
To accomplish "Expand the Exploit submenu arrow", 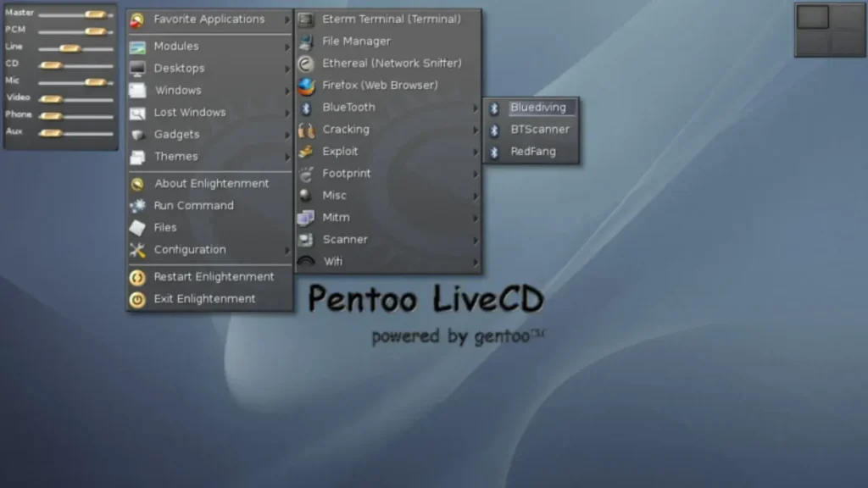I will [x=475, y=152].
